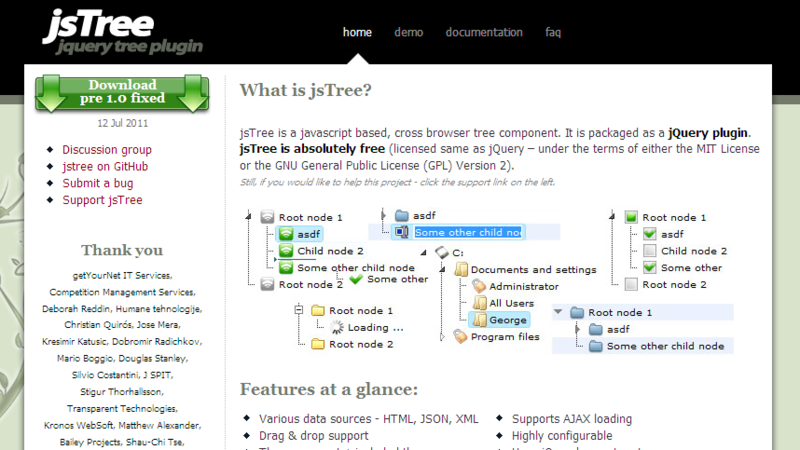Open the home navigation tab
The height and width of the screenshot is (450, 800).
tap(357, 32)
